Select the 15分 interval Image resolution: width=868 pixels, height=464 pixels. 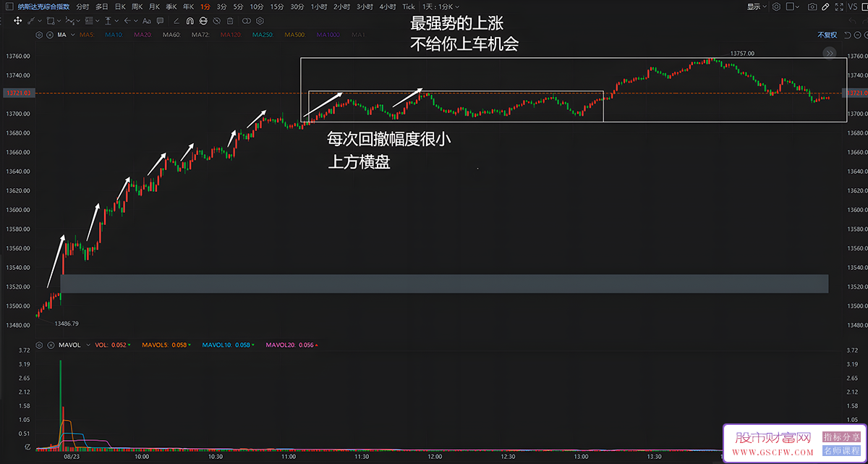(277, 7)
